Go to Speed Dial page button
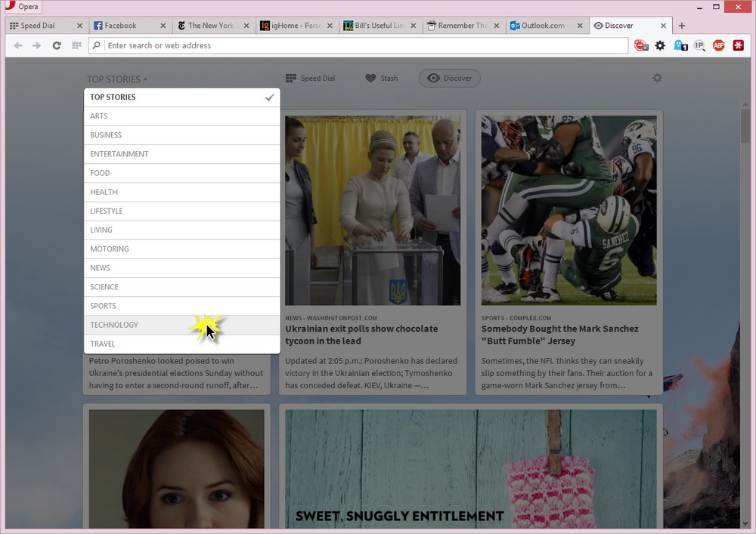The height and width of the screenshot is (534, 756). (x=310, y=78)
